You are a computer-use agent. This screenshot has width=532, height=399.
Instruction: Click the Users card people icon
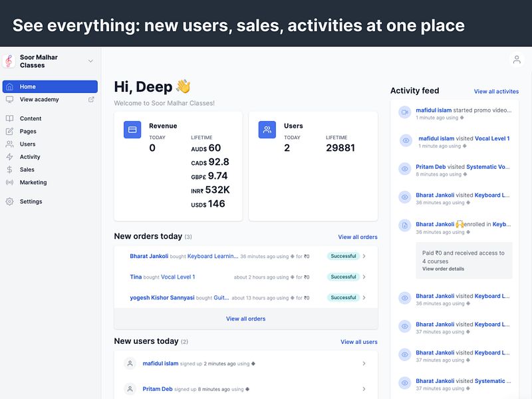tap(267, 130)
